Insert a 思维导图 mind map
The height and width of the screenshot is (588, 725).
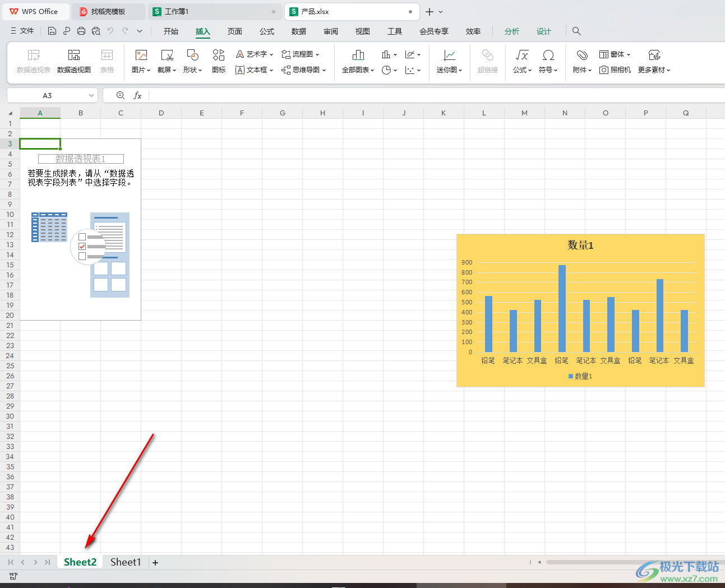(303, 70)
